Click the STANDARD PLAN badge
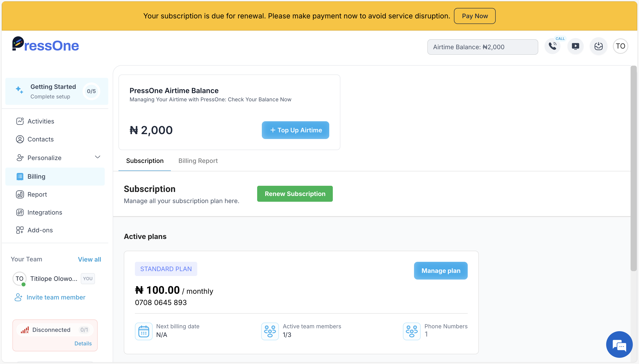Viewport: 639px width, 364px height. 166,269
